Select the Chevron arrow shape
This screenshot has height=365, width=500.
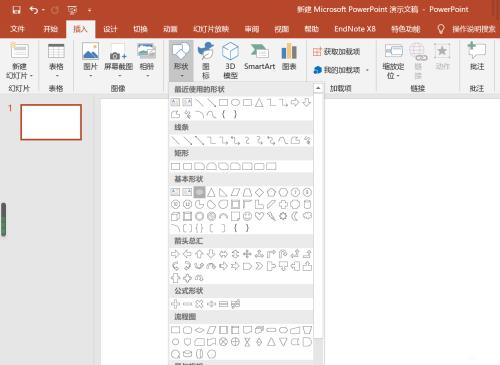tap(259, 266)
